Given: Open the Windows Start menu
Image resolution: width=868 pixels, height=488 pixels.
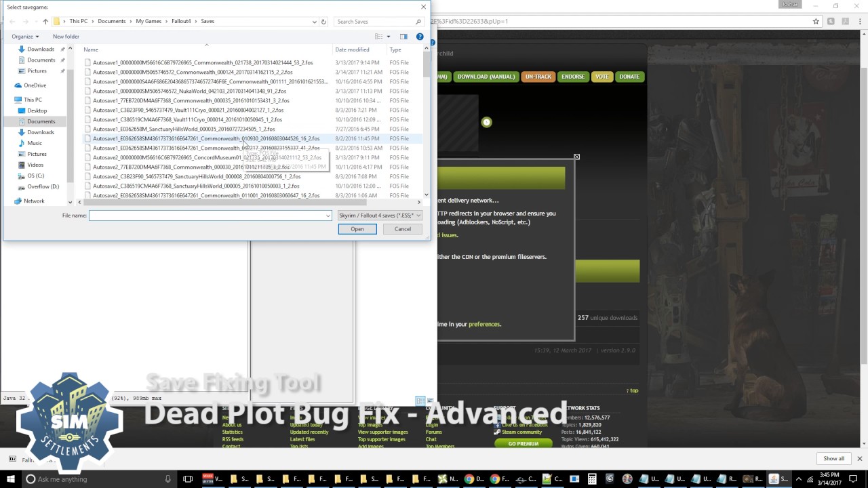Looking at the screenshot, I should (9, 479).
